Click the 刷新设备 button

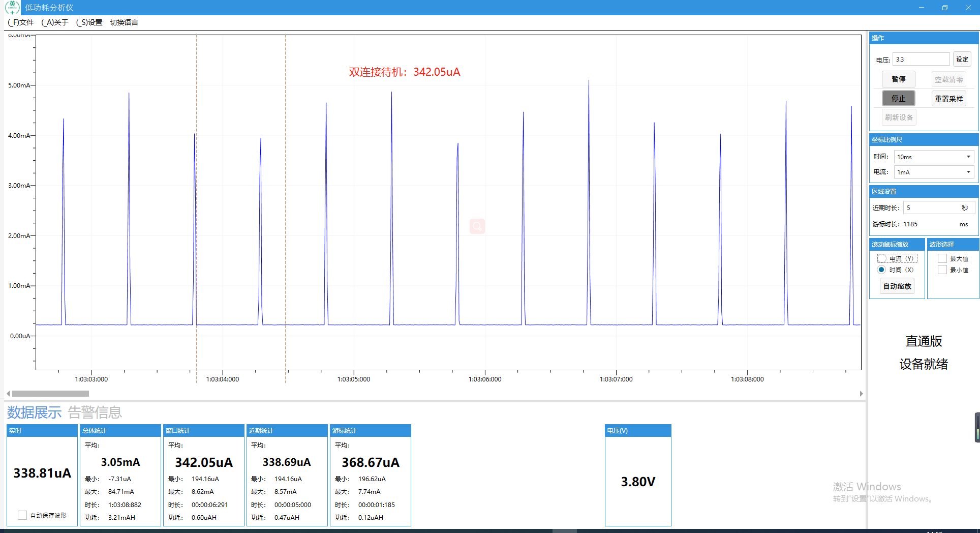899,117
